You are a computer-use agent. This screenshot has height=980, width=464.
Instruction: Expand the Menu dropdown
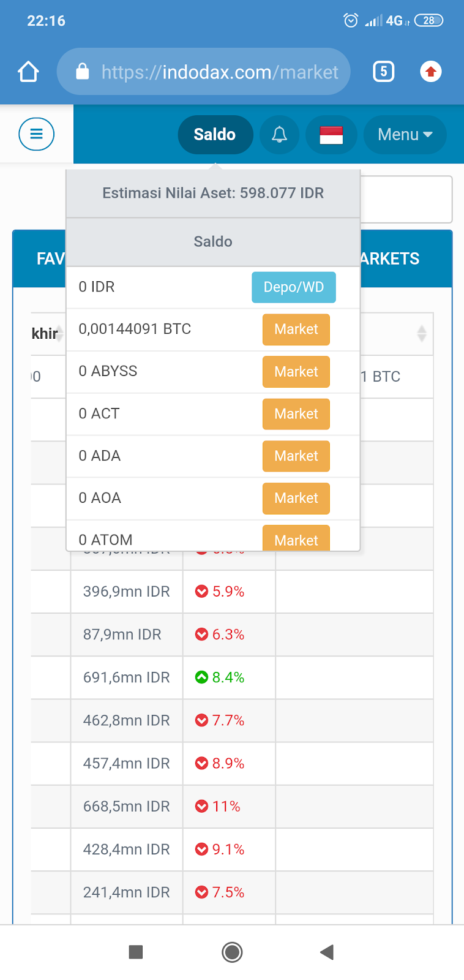pos(405,135)
